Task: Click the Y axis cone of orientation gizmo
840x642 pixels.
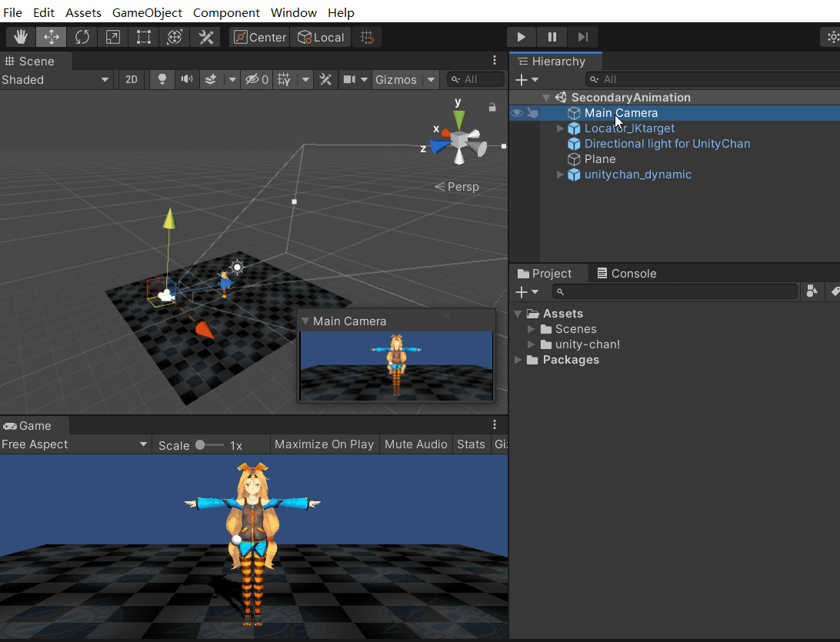Action: (x=459, y=119)
